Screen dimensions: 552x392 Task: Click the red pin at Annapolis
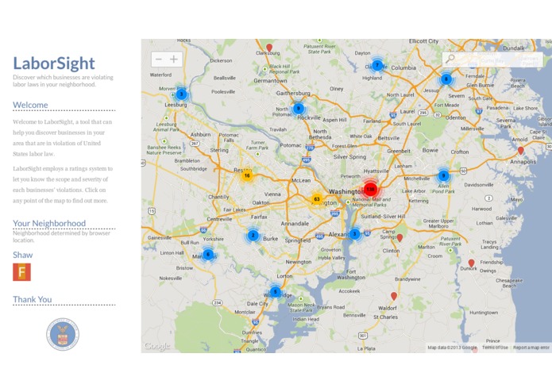pyautogui.click(x=521, y=151)
